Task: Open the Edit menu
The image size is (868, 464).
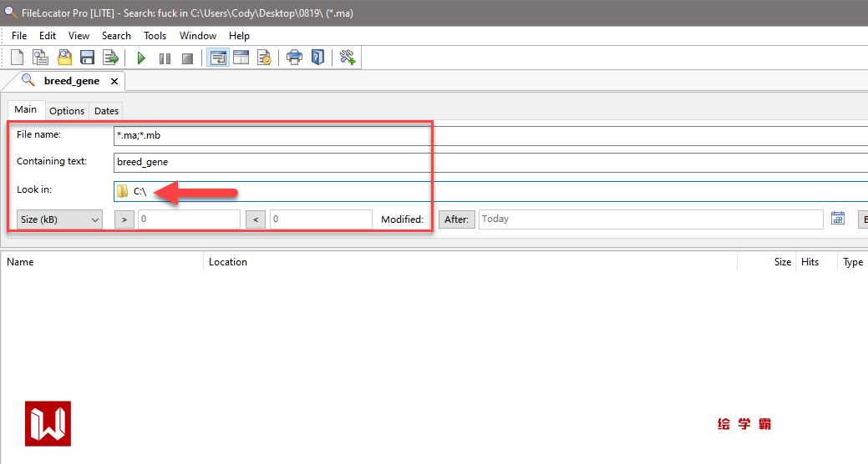Action: click(48, 36)
